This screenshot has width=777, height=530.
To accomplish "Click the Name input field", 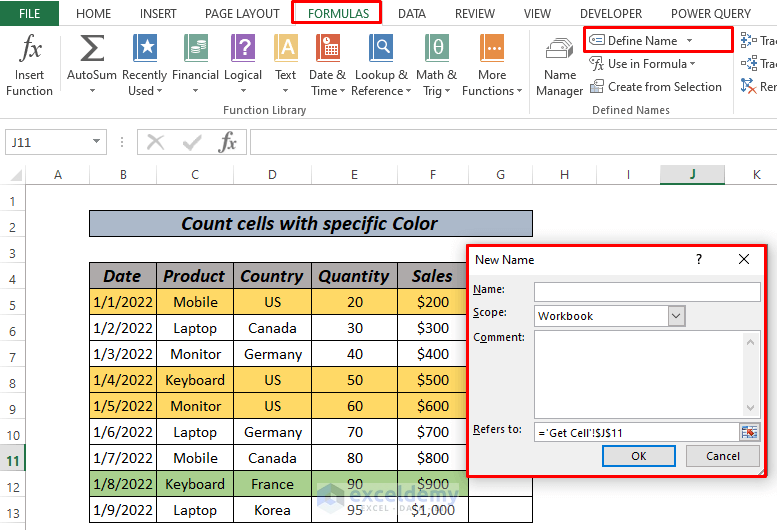I will pos(647,291).
